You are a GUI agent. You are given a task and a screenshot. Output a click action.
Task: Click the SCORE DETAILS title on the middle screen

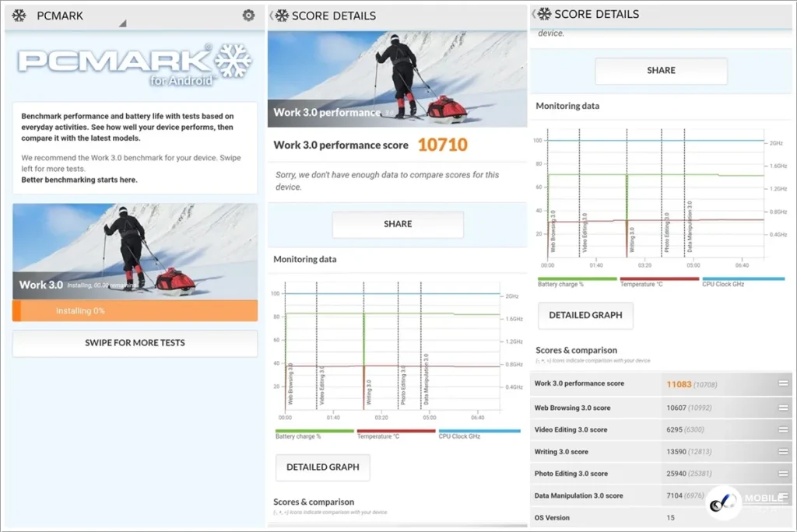(x=334, y=16)
